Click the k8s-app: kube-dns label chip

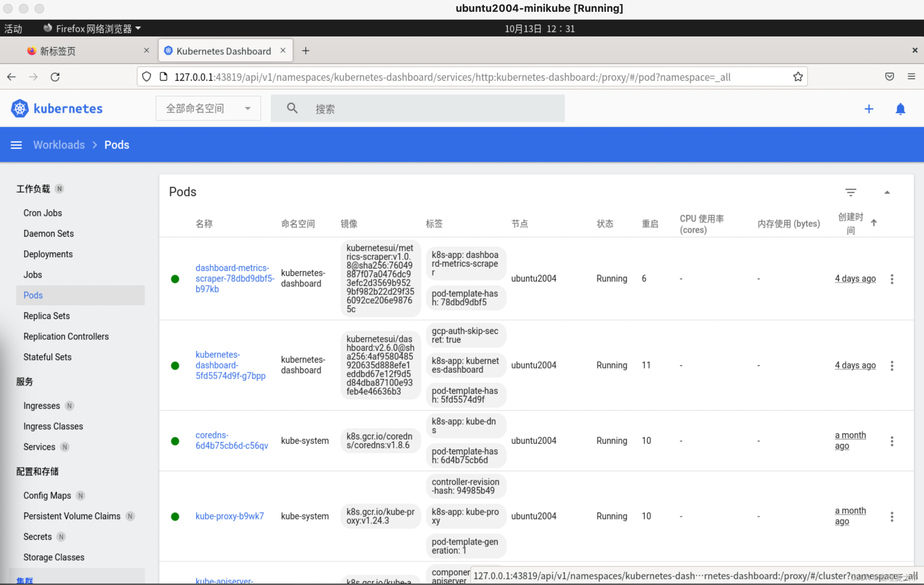click(466, 426)
